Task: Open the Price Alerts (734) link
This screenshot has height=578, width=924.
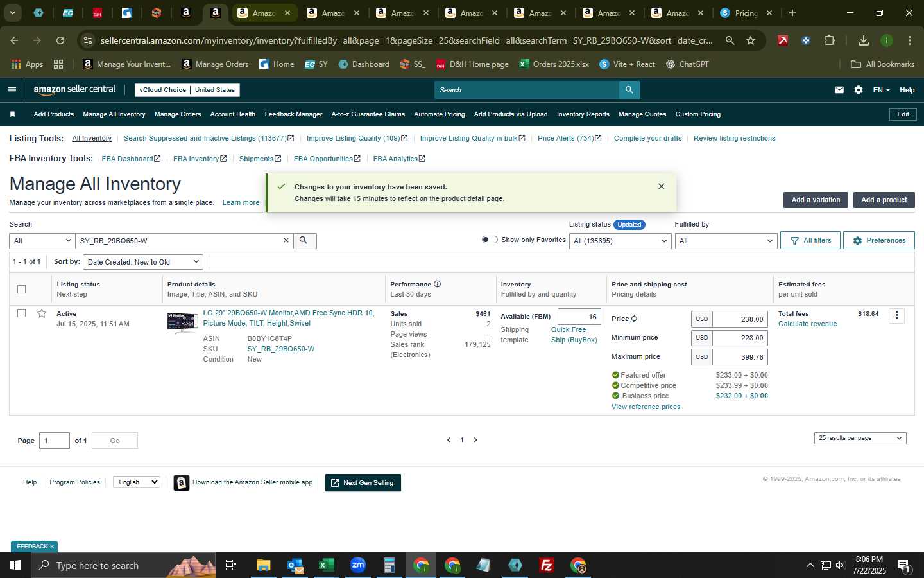Action: point(569,138)
